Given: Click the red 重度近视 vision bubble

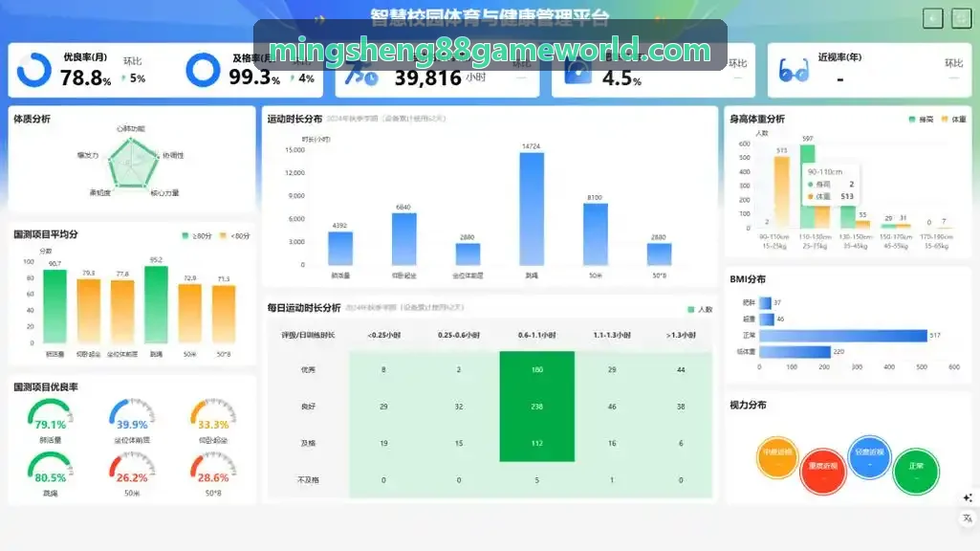Looking at the screenshot, I should [x=823, y=471].
